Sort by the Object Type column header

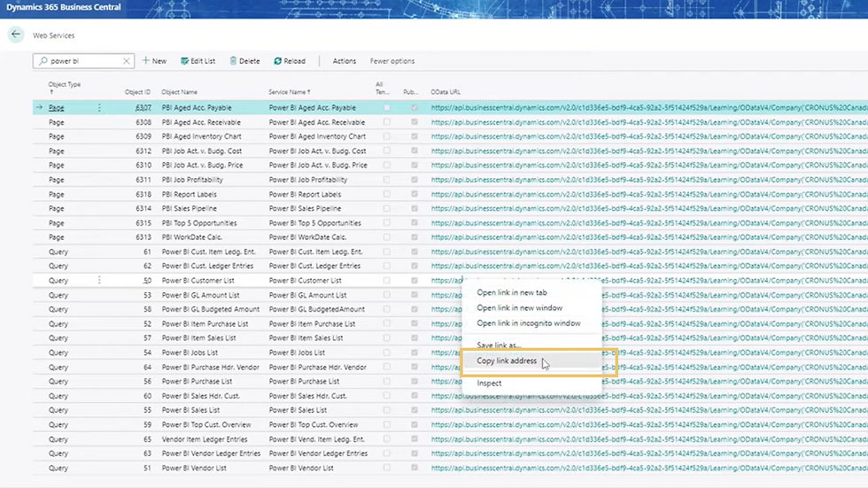[x=64, y=88]
